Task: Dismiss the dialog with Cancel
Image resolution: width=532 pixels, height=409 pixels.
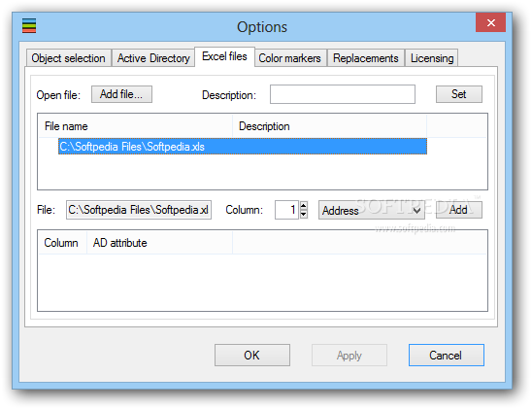Action: (x=447, y=355)
